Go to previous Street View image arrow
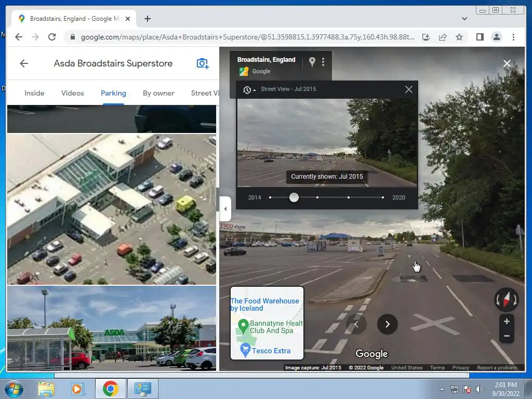 tap(356, 324)
